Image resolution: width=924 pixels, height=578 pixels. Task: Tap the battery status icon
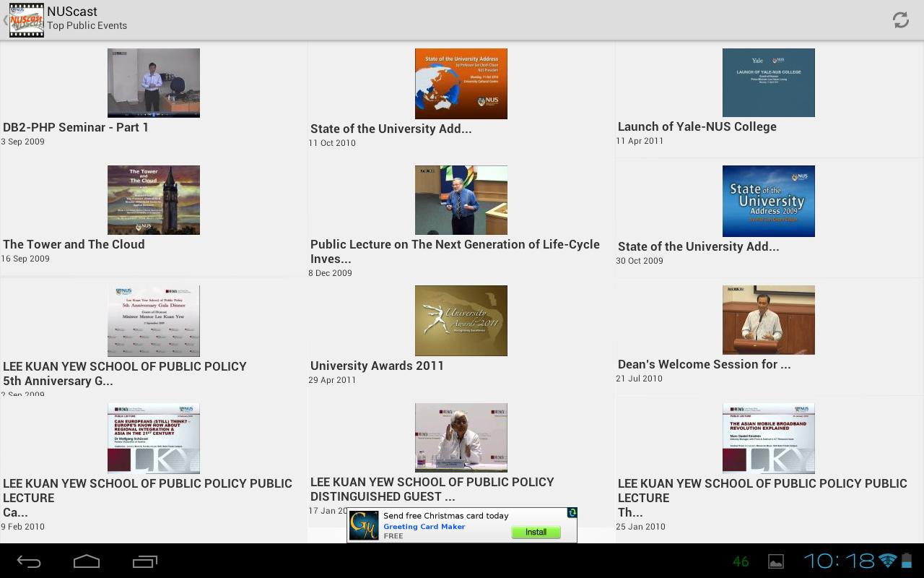tap(907, 561)
